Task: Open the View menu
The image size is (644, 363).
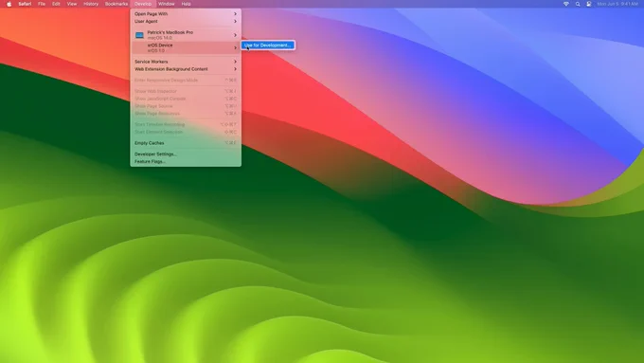Action: coord(72,4)
